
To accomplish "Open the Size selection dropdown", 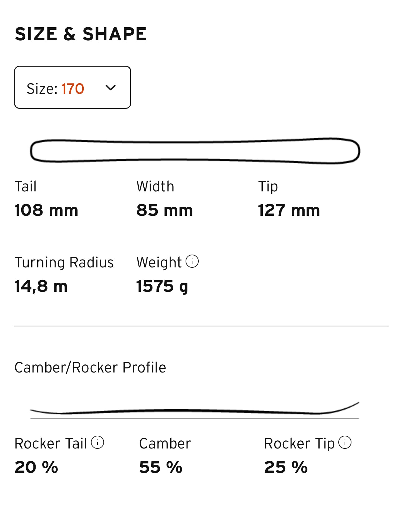I will [72, 87].
